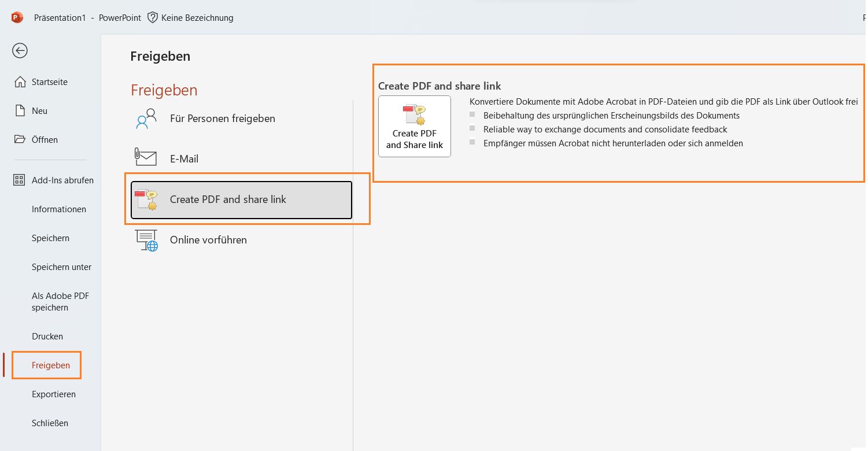Viewport: 868px width, 451px height.
Task: Select Speichern unter in the sidebar
Action: (x=61, y=267)
